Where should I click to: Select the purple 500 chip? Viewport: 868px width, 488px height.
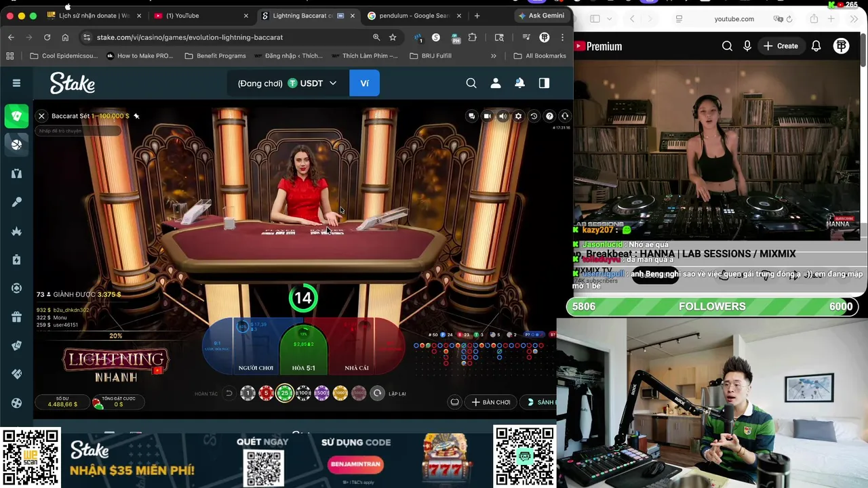pos(321,393)
